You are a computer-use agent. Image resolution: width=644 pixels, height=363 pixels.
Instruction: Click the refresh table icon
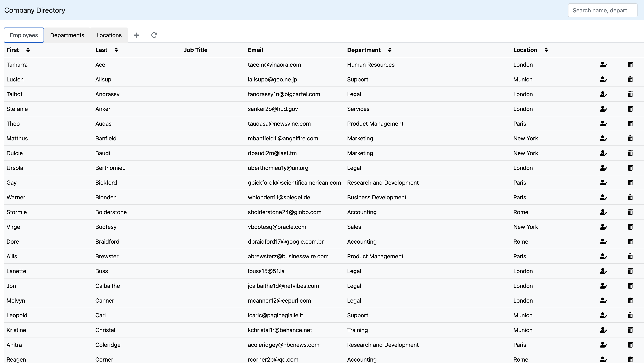(x=154, y=35)
